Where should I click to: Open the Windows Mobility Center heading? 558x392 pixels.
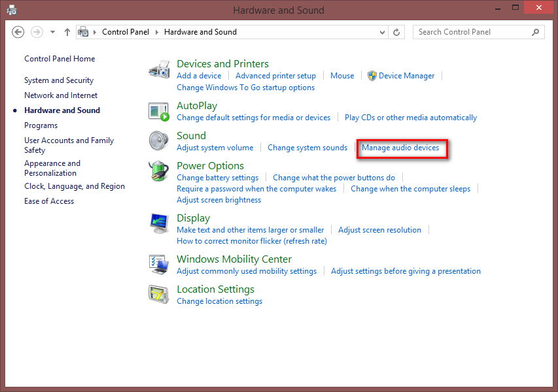pos(234,259)
